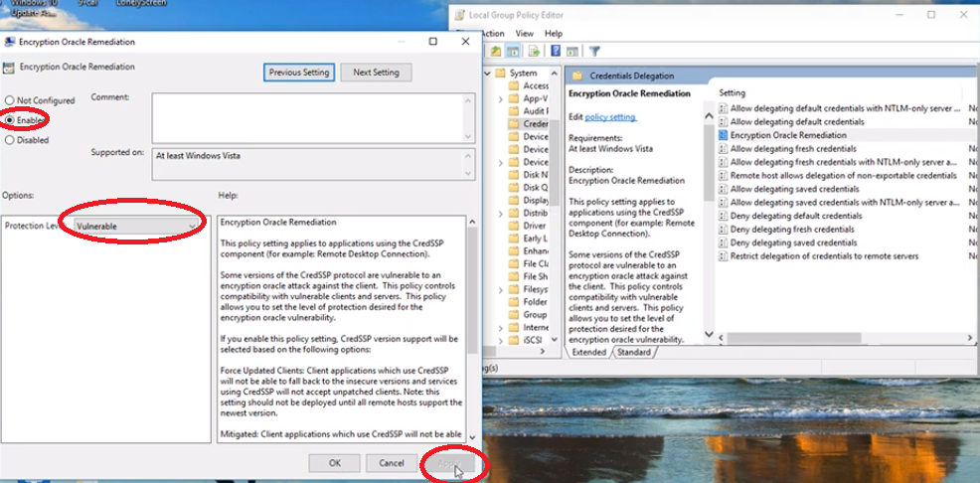Click the Up One Level toolbar icon
Screen dimensions: 980x483
coord(495,52)
